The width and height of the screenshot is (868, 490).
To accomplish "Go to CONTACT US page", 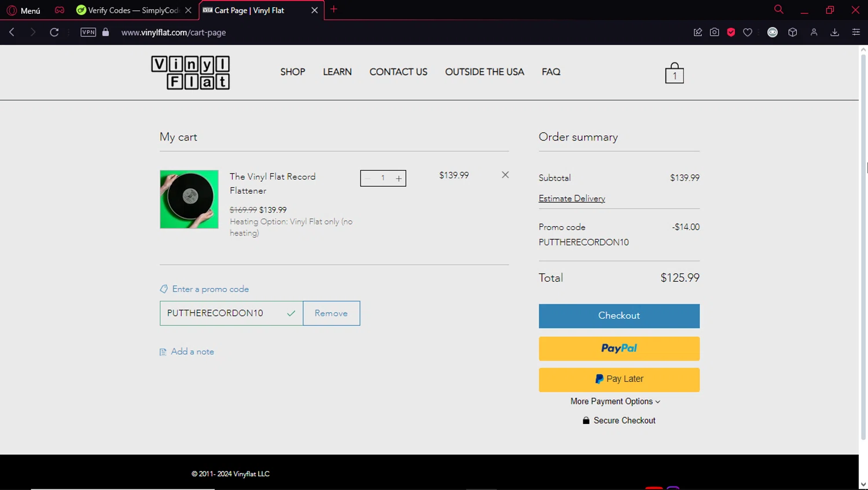I will coord(398,72).
